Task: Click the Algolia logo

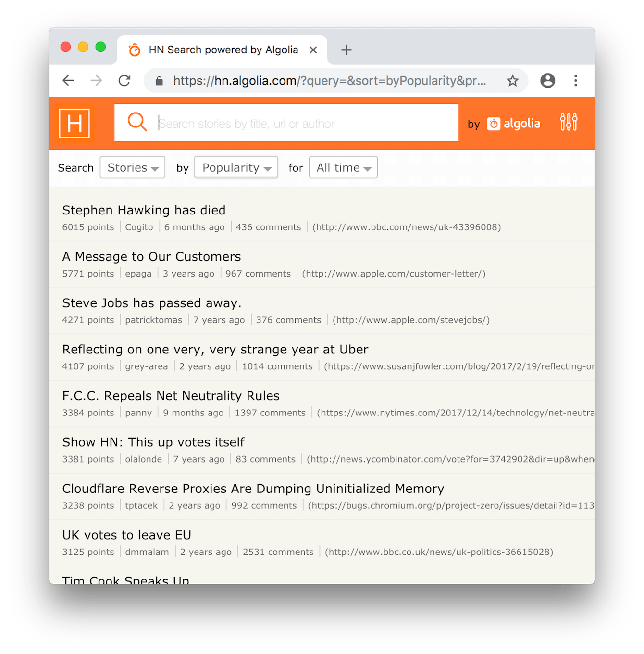Action: coord(514,124)
